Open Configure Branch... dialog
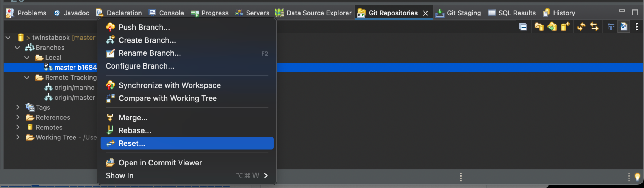Image resolution: width=644 pixels, height=188 pixels. point(187,66)
